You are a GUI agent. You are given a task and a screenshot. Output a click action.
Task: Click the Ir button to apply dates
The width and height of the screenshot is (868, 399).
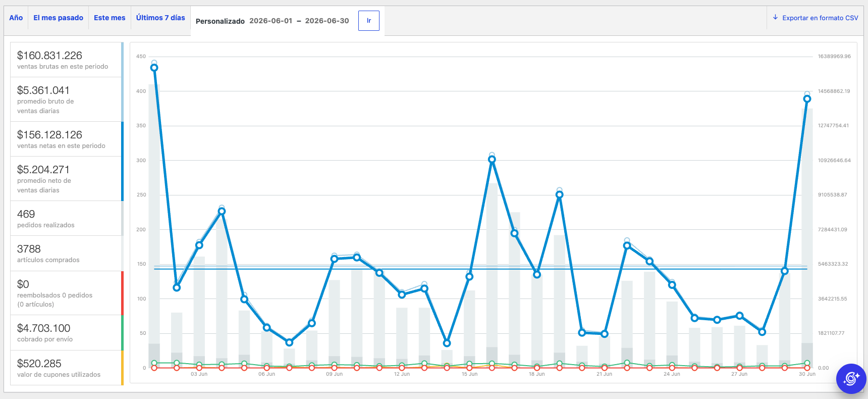(x=369, y=21)
